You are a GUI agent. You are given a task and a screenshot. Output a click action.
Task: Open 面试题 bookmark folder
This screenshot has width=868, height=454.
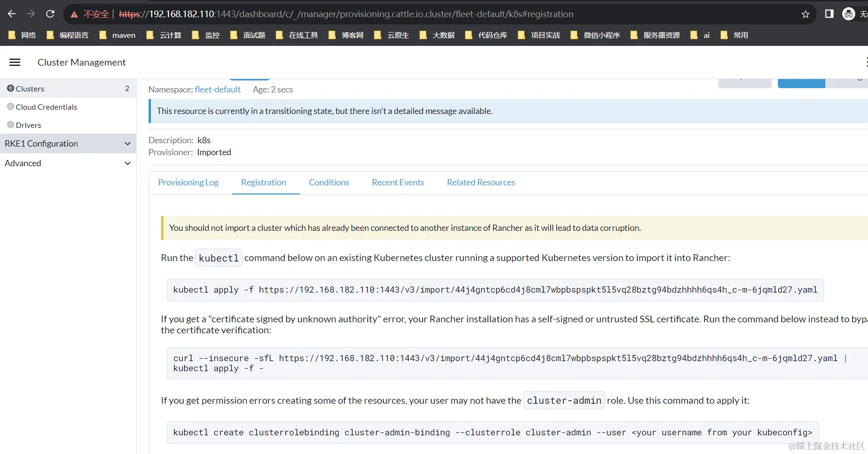(248, 35)
